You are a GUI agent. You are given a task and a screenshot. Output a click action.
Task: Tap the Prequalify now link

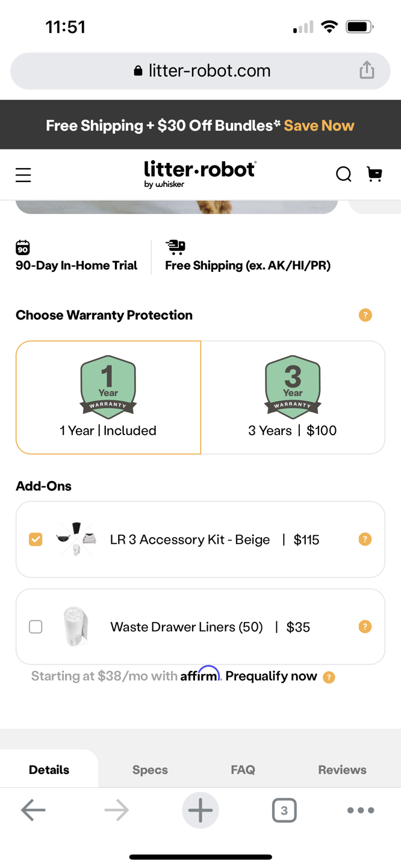coord(271,676)
